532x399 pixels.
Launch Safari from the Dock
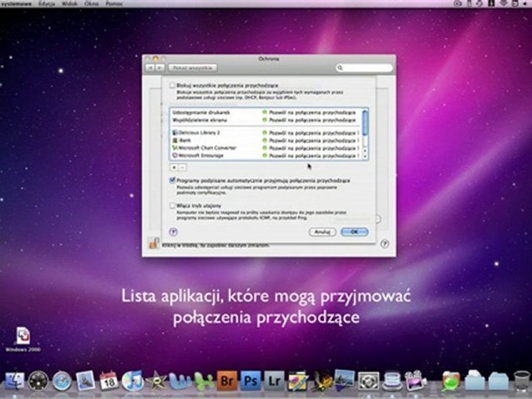[x=62, y=381]
